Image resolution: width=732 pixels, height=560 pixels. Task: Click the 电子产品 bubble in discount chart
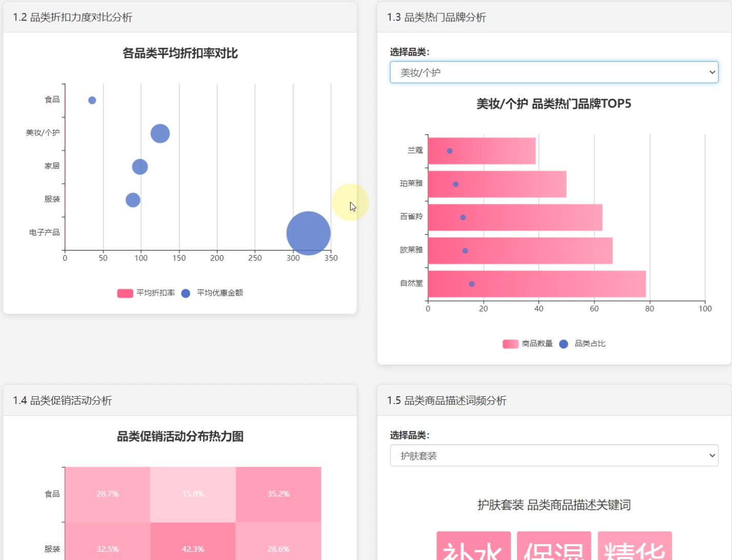pyautogui.click(x=309, y=233)
